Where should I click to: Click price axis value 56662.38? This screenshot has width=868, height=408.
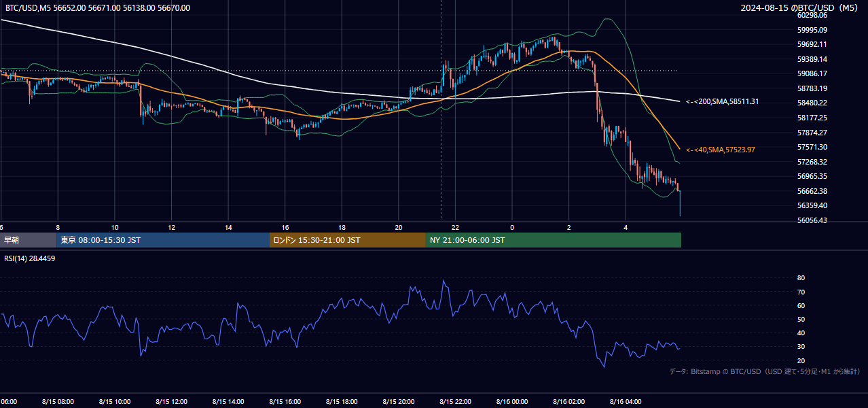coord(812,191)
